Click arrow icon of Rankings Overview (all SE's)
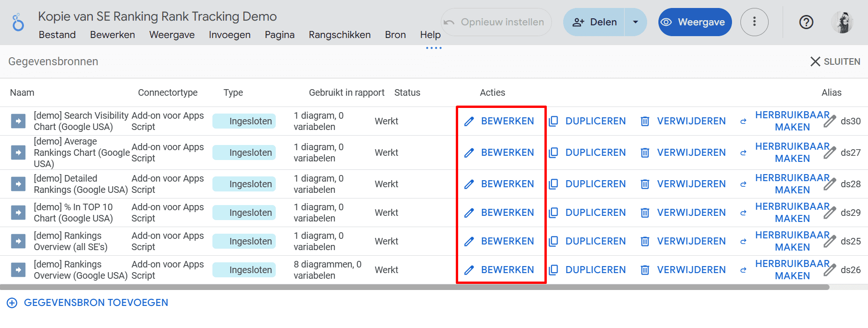The width and height of the screenshot is (868, 328). click(x=18, y=241)
